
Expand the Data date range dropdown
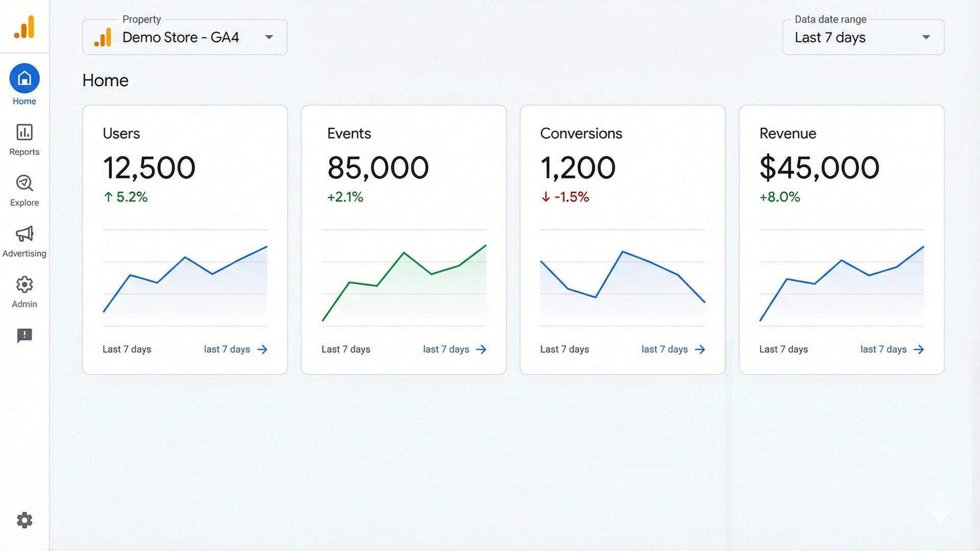926,37
